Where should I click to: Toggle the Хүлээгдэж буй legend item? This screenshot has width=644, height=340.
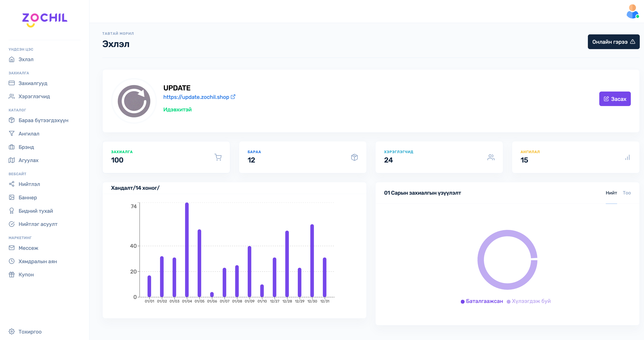[529, 301]
